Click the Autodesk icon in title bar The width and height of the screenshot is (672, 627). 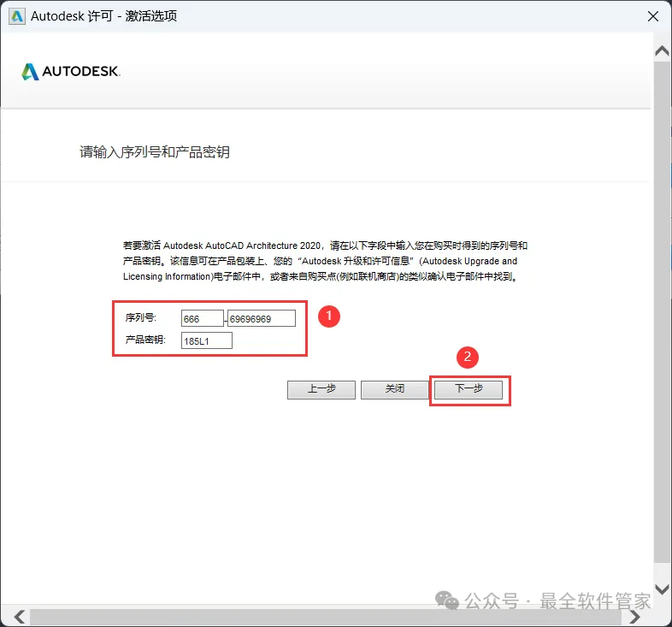click(17, 16)
